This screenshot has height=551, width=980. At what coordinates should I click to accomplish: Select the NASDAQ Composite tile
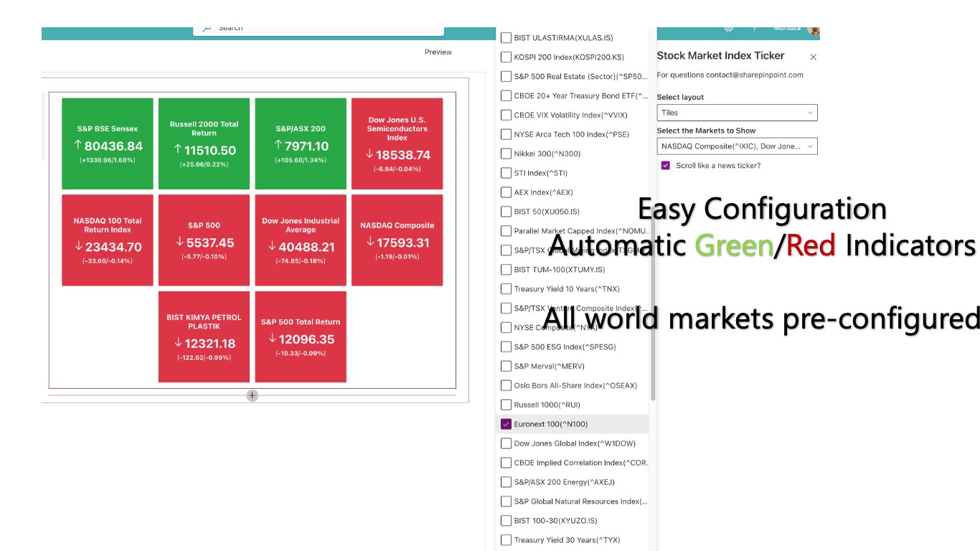click(397, 240)
